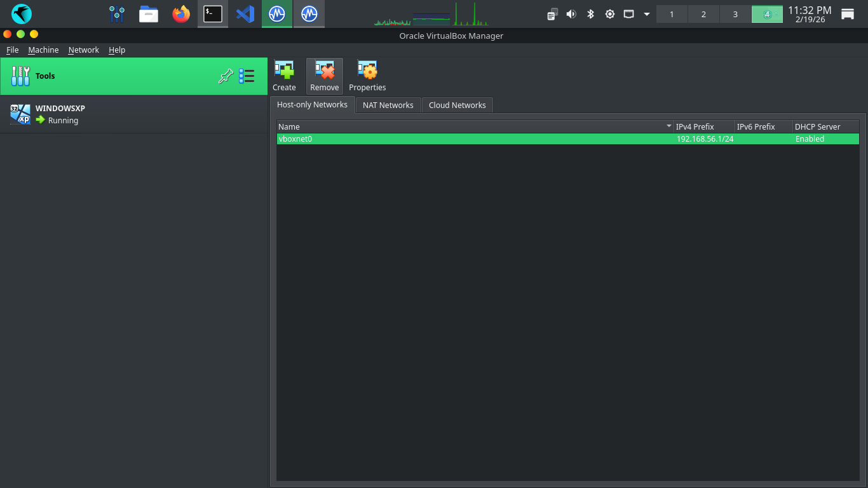This screenshot has width=868, height=488.
Task: Open the Machine menu
Action: click(x=43, y=50)
